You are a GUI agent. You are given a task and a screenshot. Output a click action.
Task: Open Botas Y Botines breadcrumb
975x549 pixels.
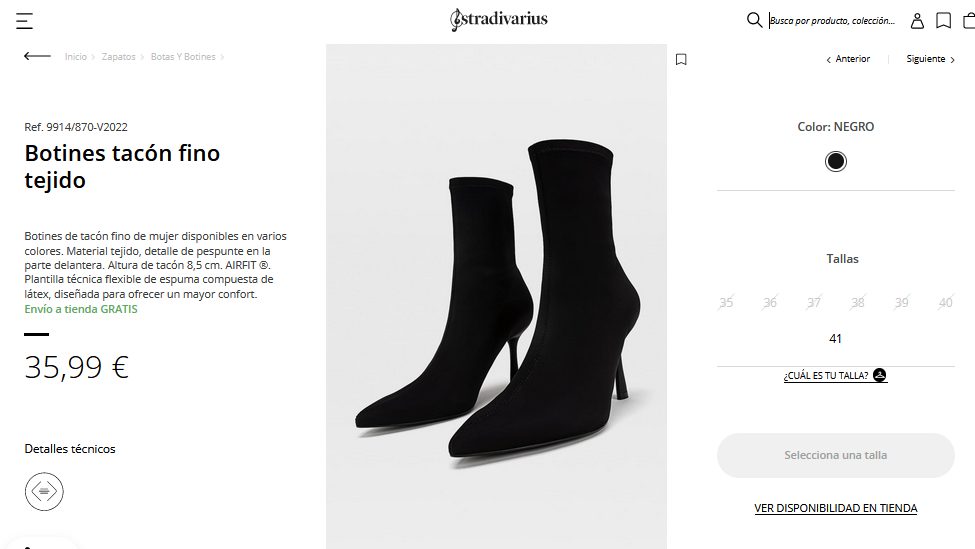point(183,57)
